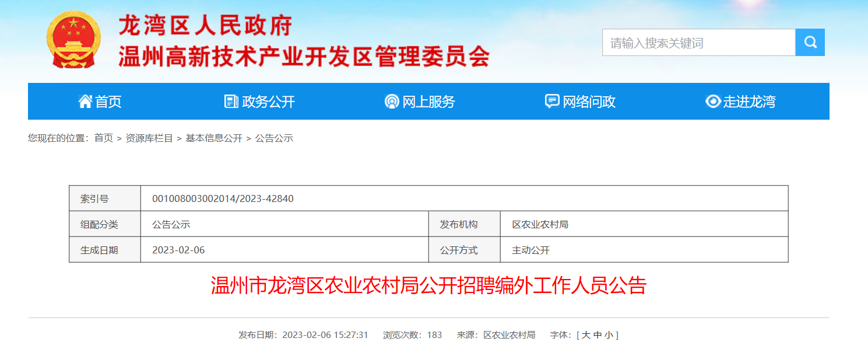
Task: Click the 发布机构 label cell
Action: (x=465, y=224)
